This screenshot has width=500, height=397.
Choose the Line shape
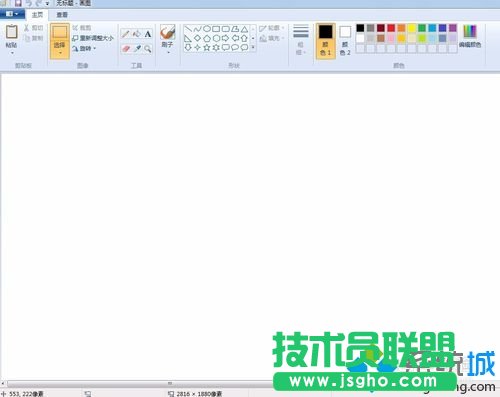(188, 29)
